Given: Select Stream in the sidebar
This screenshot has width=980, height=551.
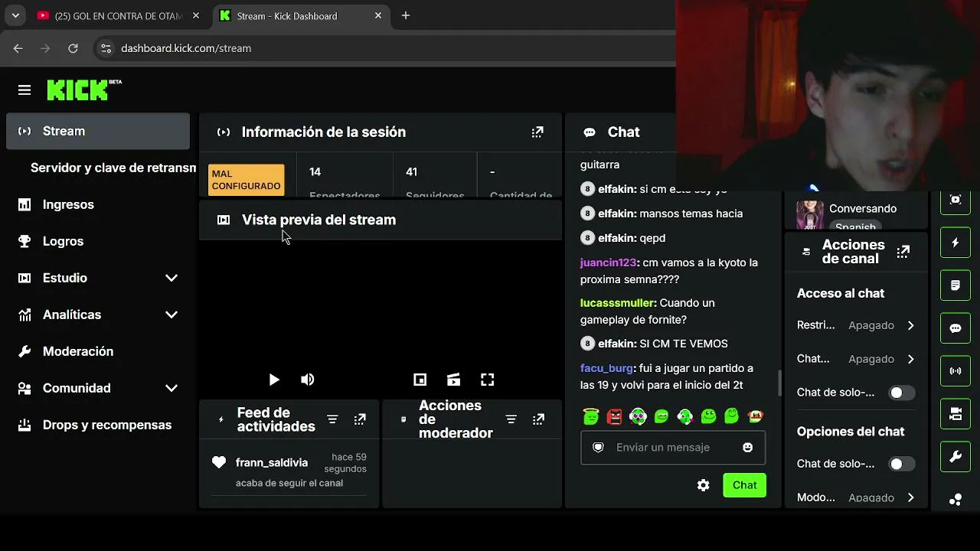Looking at the screenshot, I should (98, 131).
